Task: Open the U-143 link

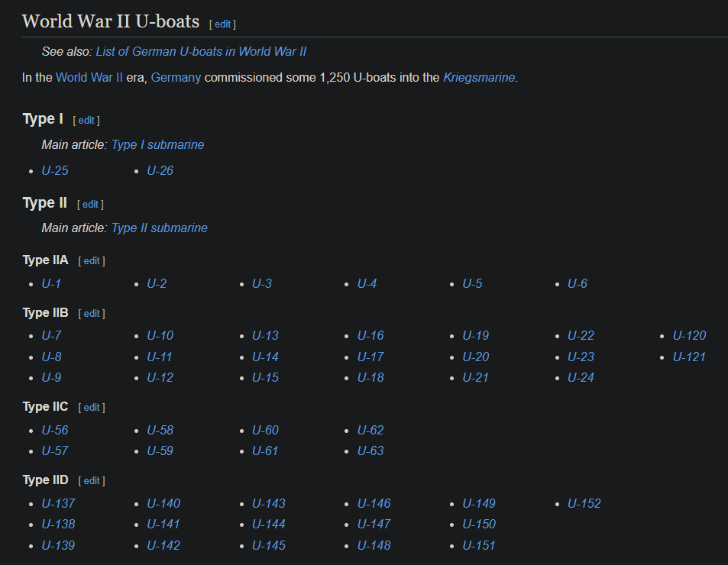Action: [269, 504]
